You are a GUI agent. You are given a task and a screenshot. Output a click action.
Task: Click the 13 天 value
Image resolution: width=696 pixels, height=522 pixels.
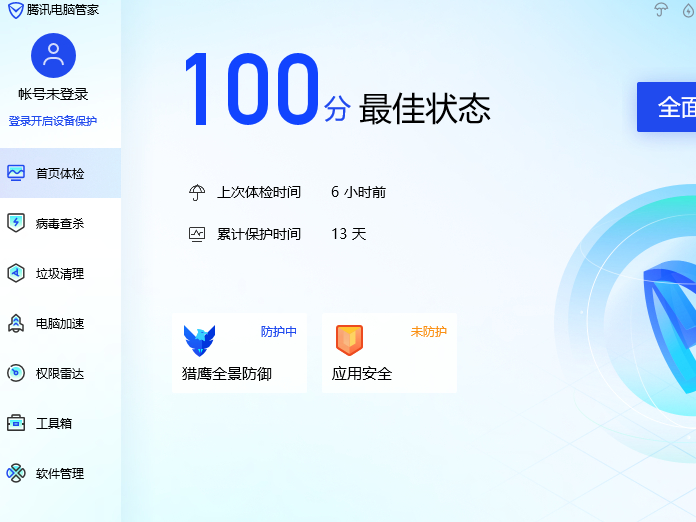click(349, 234)
